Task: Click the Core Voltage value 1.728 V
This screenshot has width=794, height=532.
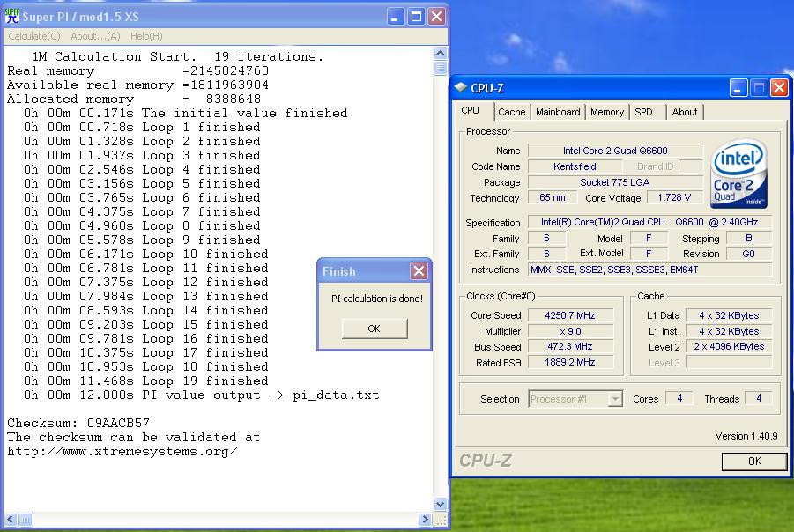Action: [674, 198]
